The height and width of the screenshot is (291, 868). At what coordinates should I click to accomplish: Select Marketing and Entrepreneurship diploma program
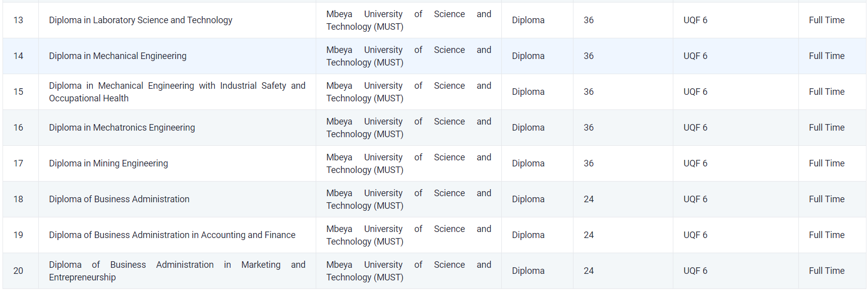pyautogui.click(x=177, y=271)
